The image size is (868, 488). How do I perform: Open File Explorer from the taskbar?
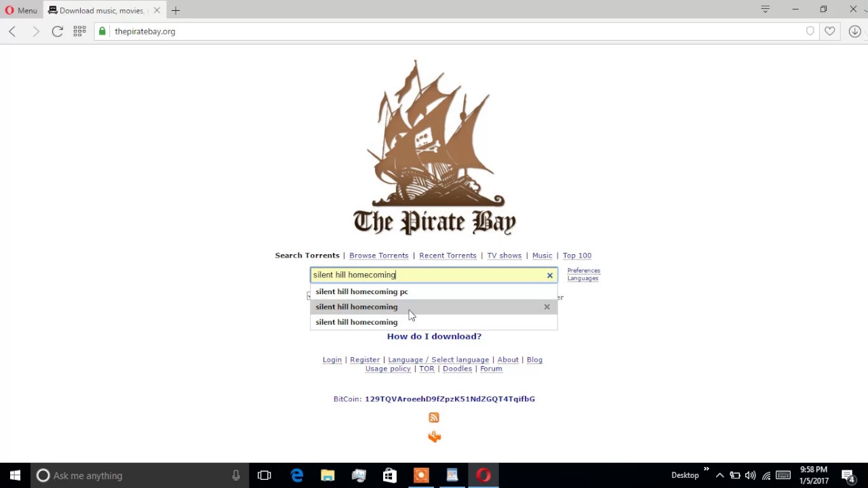328,475
